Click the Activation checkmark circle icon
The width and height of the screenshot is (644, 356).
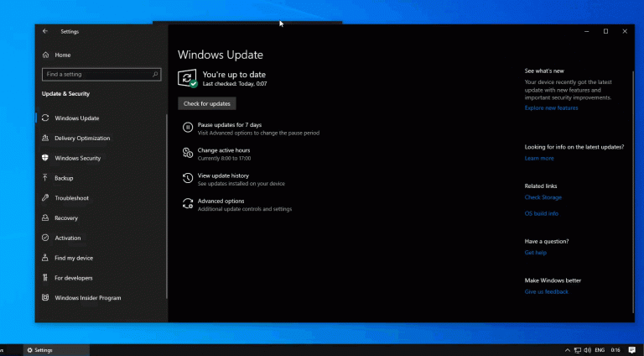[x=45, y=238]
